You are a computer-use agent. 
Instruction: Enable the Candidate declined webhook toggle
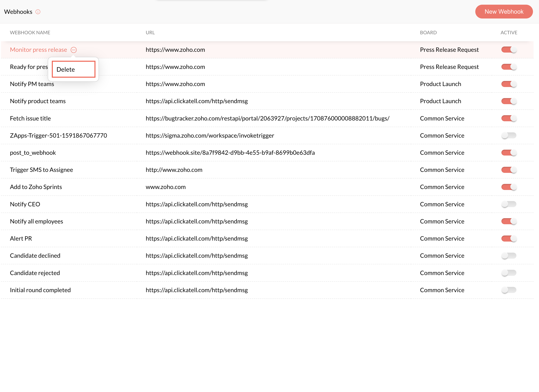coord(509,256)
